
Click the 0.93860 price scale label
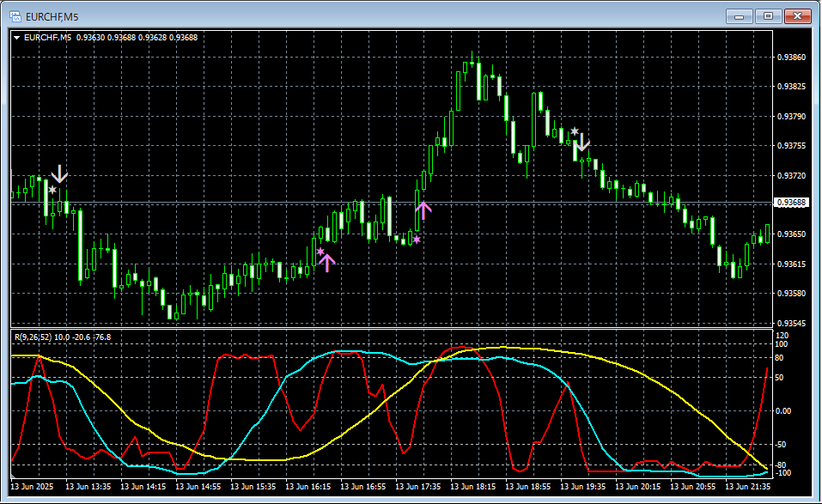pyautogui.click(x=792, y=58)
